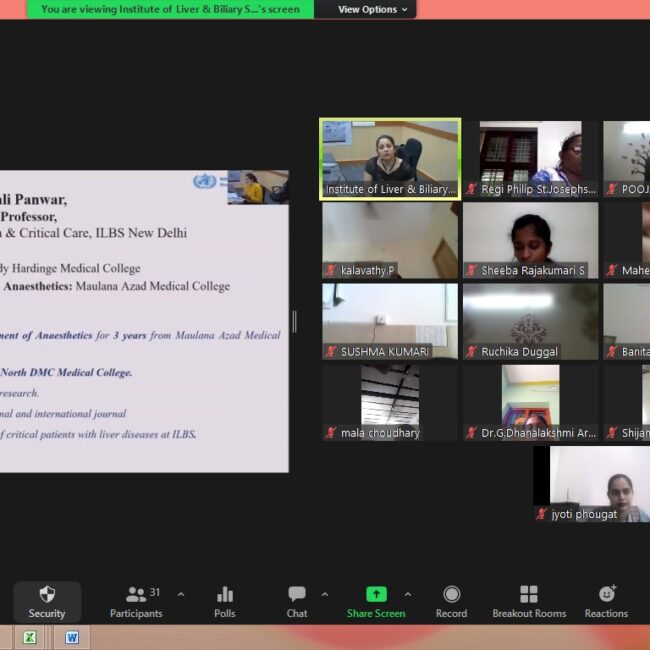Select the jyoti phougat video tile
Viewport: 650px width, 650px height.
[591, 483]
